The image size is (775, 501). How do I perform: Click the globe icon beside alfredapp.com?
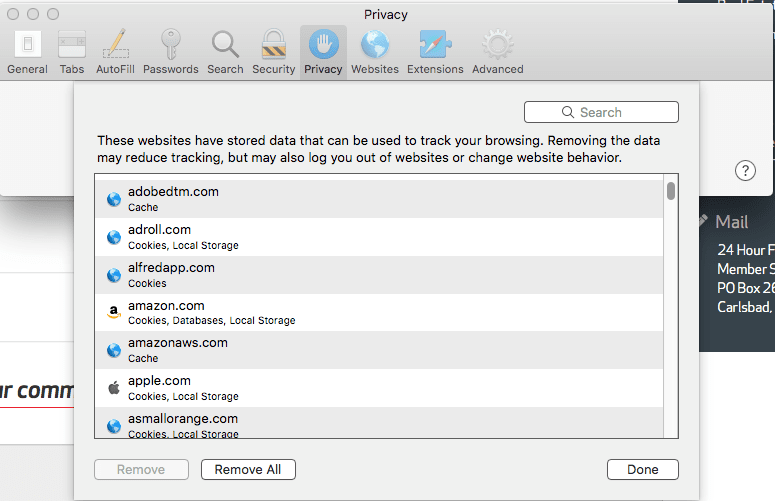(x=114, y=275)
